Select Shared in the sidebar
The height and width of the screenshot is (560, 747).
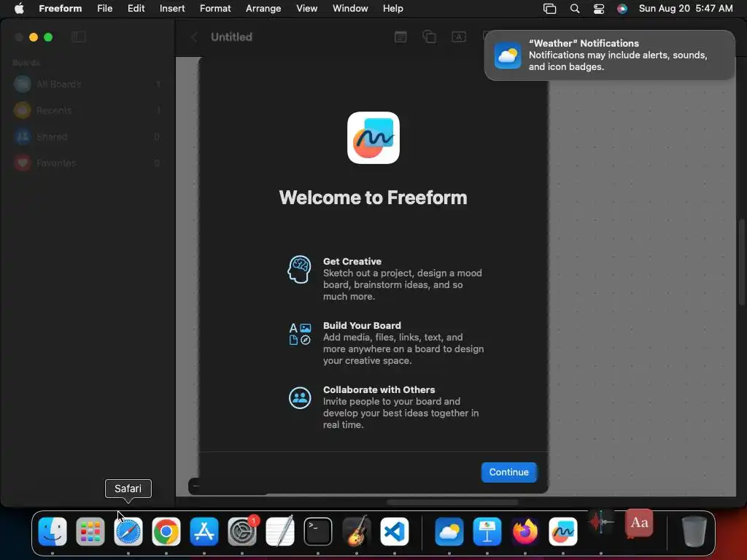[88, 136]
